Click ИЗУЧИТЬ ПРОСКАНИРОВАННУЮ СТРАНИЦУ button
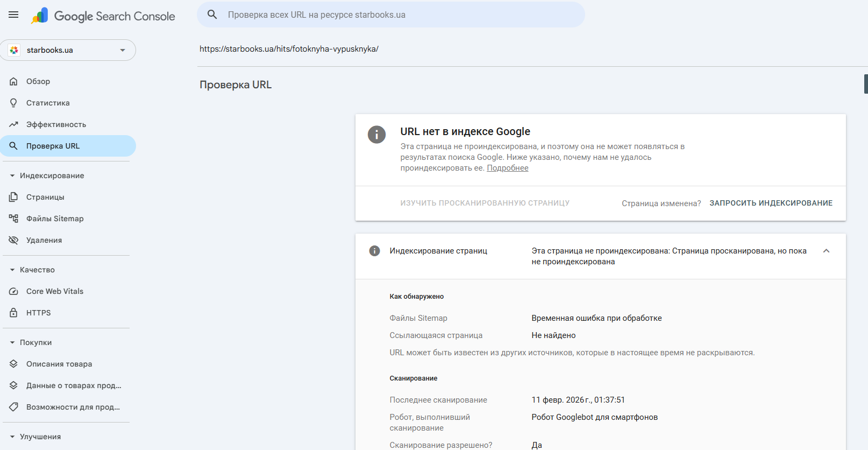 click(x=485, y=203)
